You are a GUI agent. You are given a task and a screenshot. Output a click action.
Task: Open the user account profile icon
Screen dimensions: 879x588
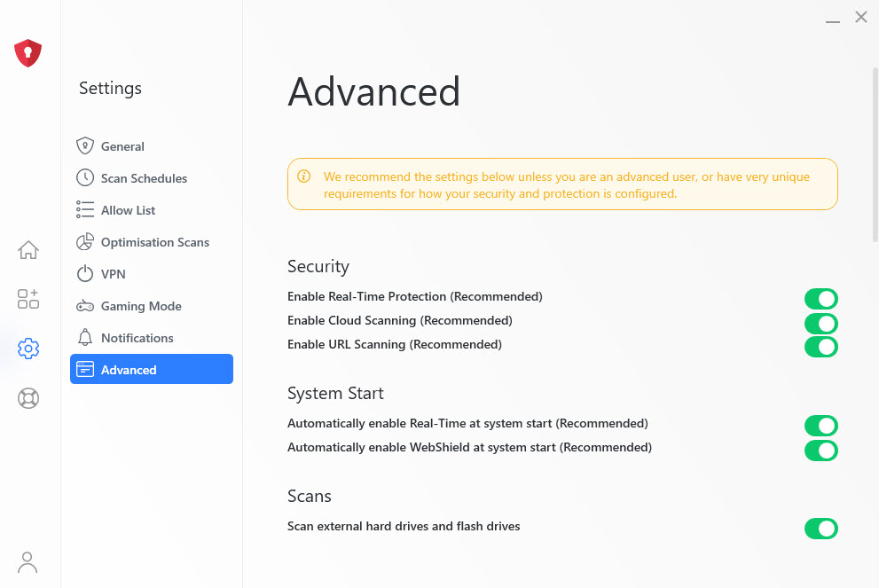(27, 562)
